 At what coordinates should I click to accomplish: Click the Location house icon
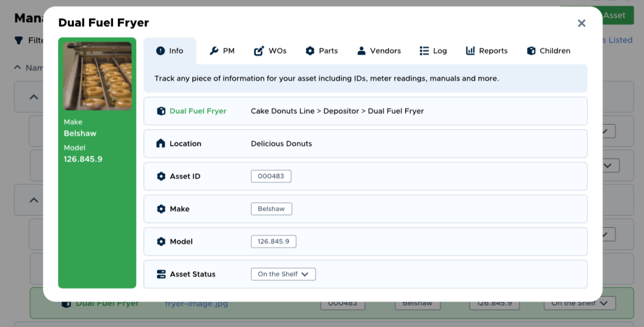click(x=161, y=144)
